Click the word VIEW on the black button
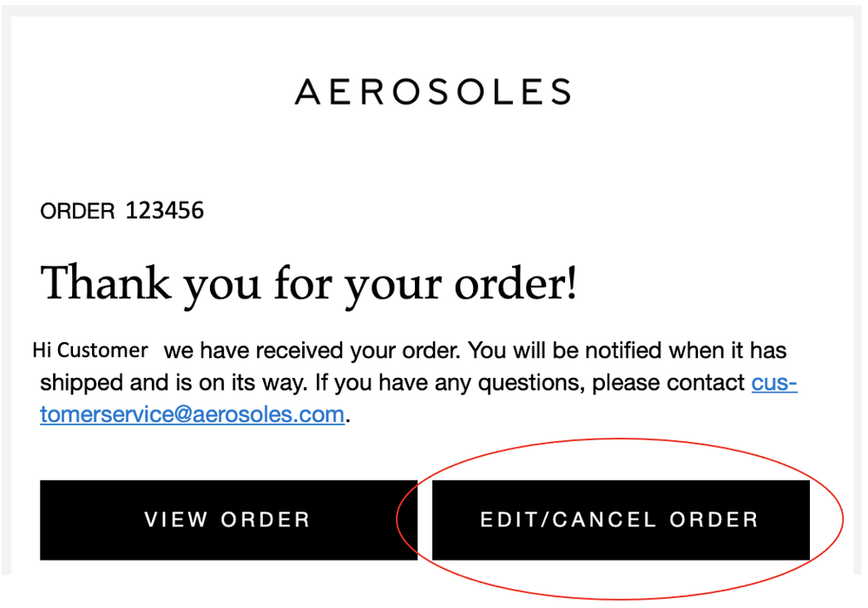The height and width of the screenshot is (608, 868). click(176, 519)
